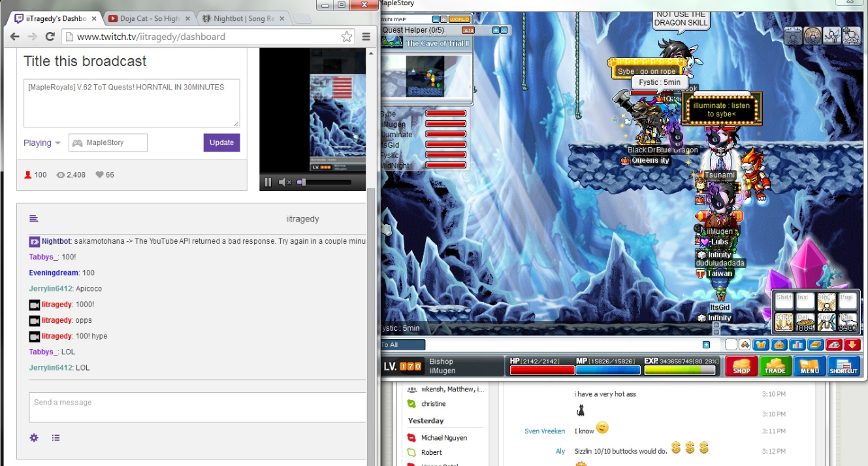868x466 pixels.
Task: Go back in Chrome browser
Action: (14, 37)
